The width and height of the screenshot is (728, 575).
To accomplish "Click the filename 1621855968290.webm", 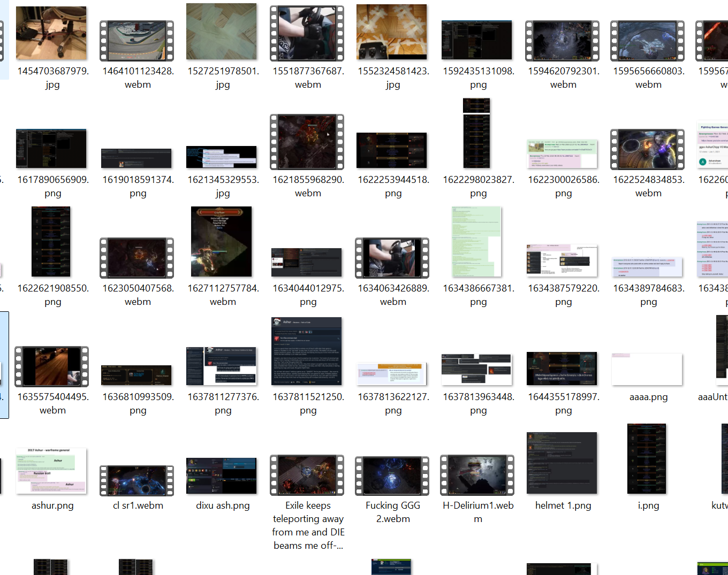I will coord(308,186).
